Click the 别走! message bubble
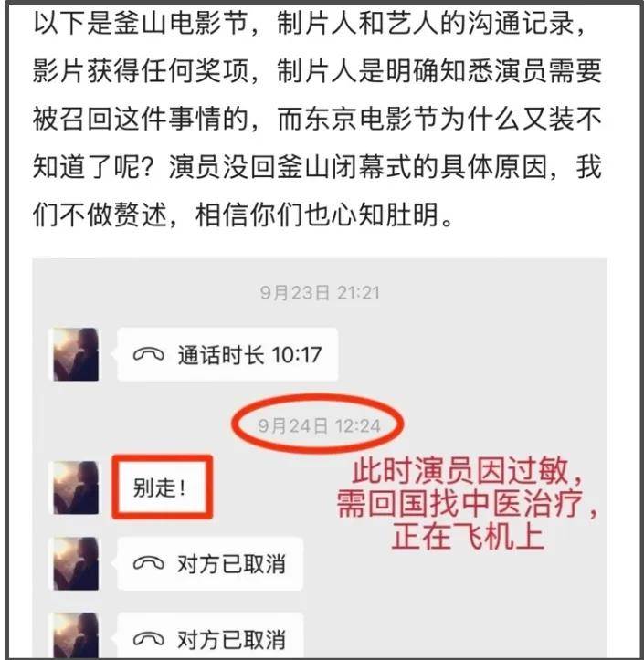 (163, 487)
